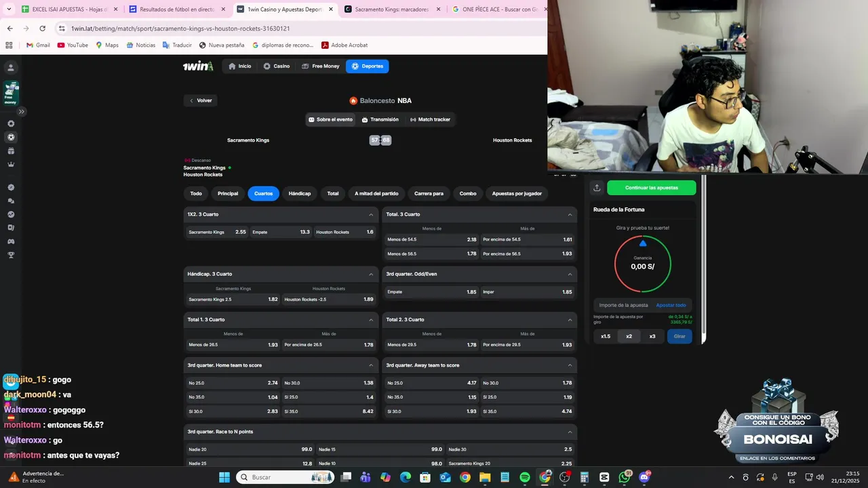Open the gamepad esports sidebar icon
The image size is (868, 488).
[11, 241]
